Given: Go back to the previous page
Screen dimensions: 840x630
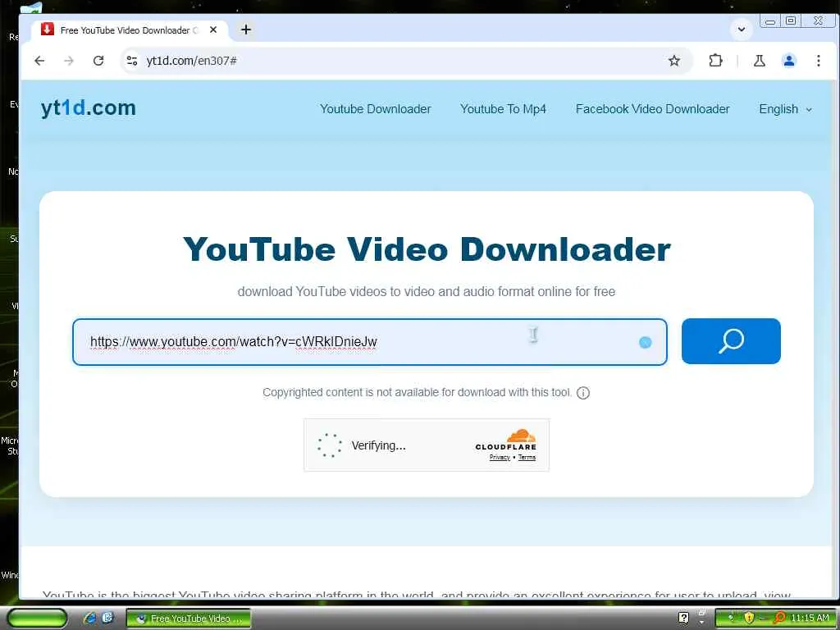Looking at the screenshot, I should [39, 61].
